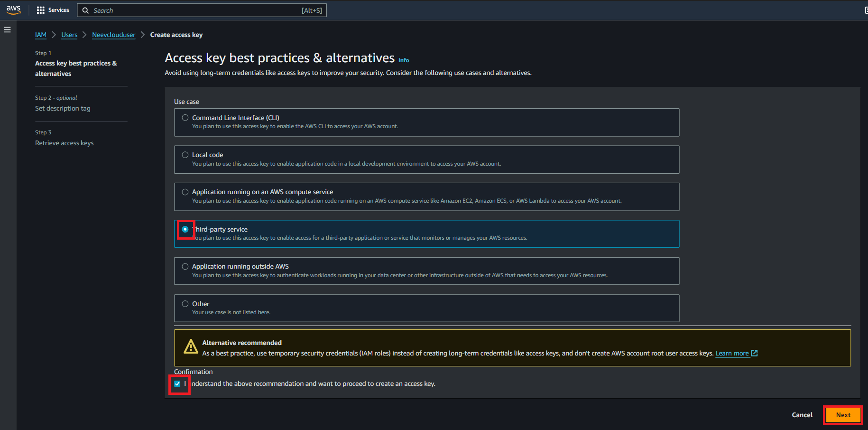Click the external link icon after Learn more
The image size is (868, 430).
pyautogui.click(x=754, y=353)
